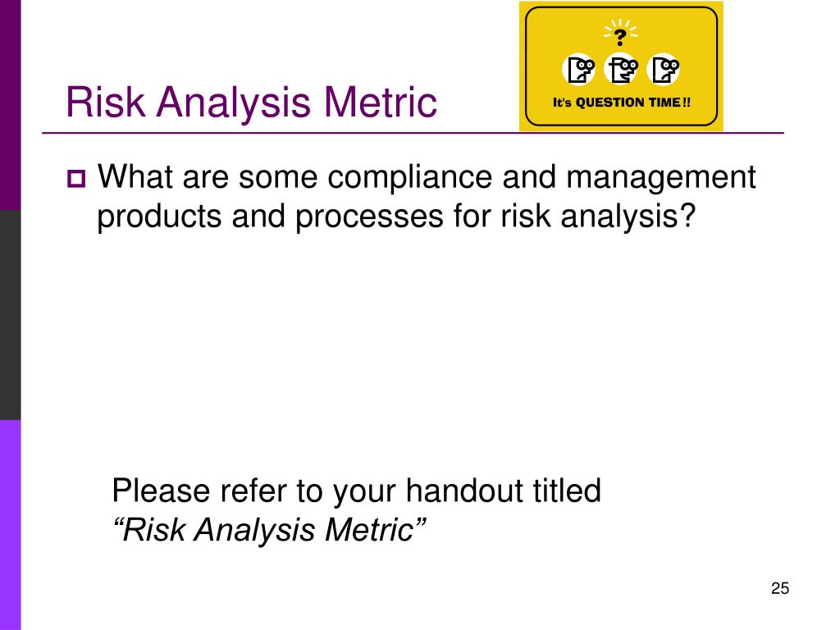The image size is (840, 630).
Task: Click the italic "Risk Analysis Metric" handout name
Action: [269, 529]
